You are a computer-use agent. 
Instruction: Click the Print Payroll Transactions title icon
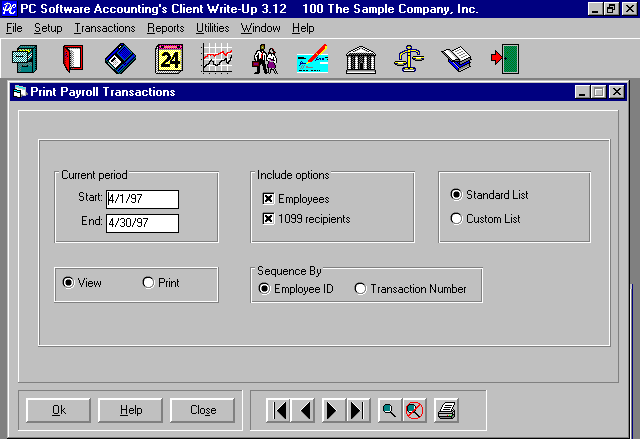[20, 92]
